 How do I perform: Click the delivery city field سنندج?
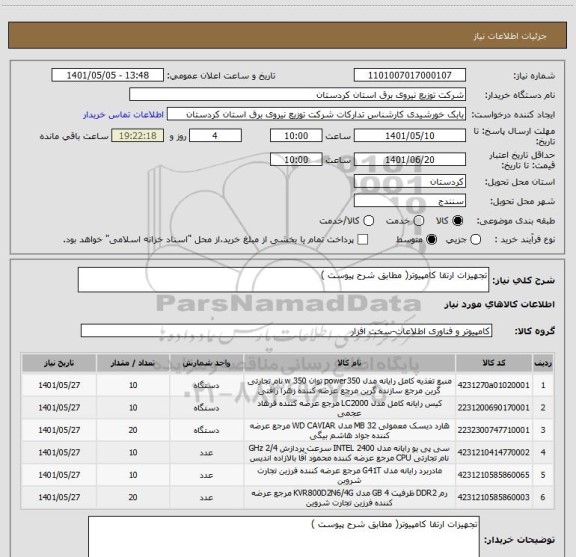click(x=410, y=201)
